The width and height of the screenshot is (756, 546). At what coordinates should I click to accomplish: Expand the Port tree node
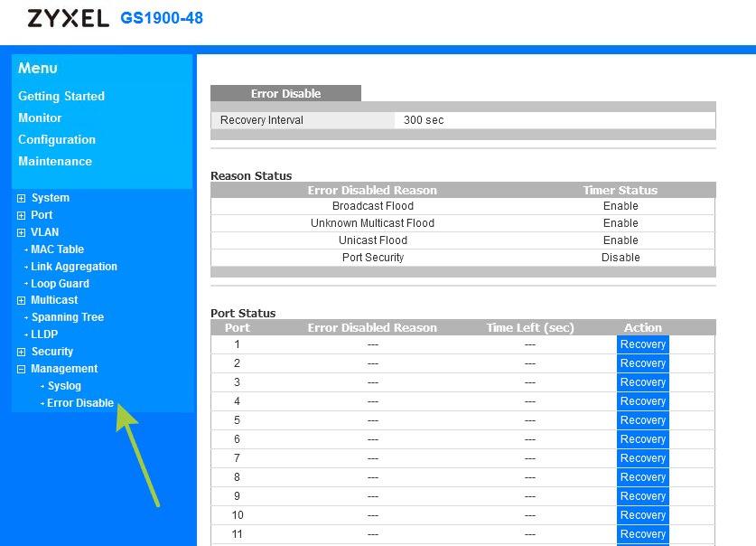[21, 216]
